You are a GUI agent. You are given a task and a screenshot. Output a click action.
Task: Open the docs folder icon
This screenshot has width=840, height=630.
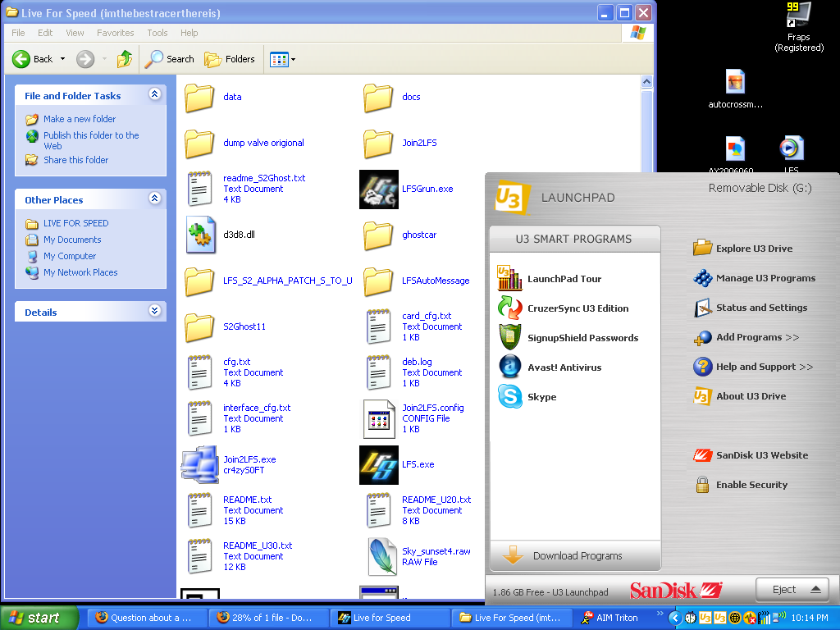(x=378, y=98)
